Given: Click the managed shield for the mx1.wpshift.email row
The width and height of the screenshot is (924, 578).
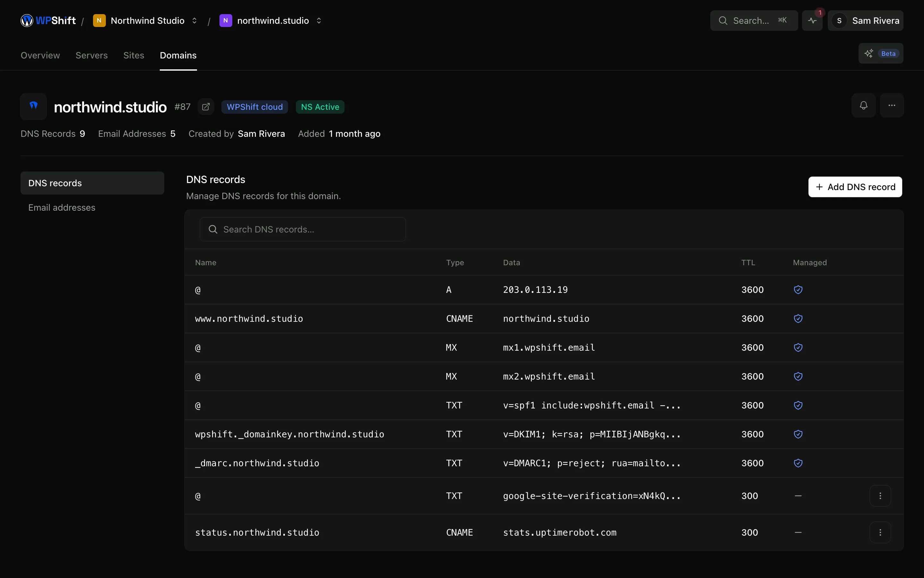Looking at the screenshot, I should (798, 347).
